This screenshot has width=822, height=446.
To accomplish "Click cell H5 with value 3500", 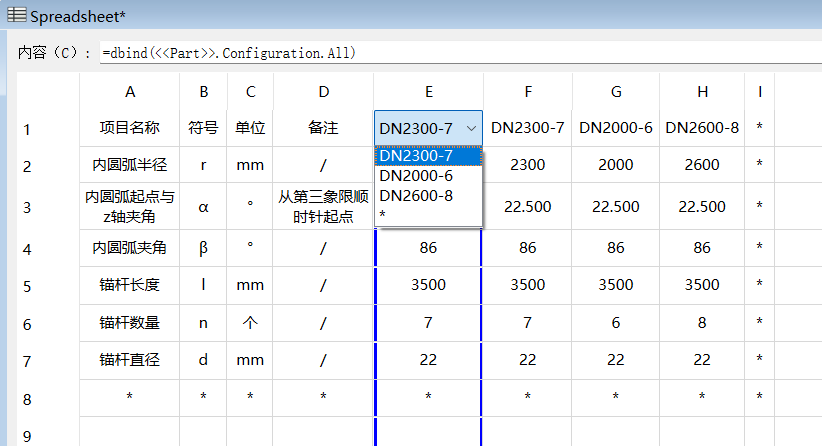I will click(x=702, y=285).
